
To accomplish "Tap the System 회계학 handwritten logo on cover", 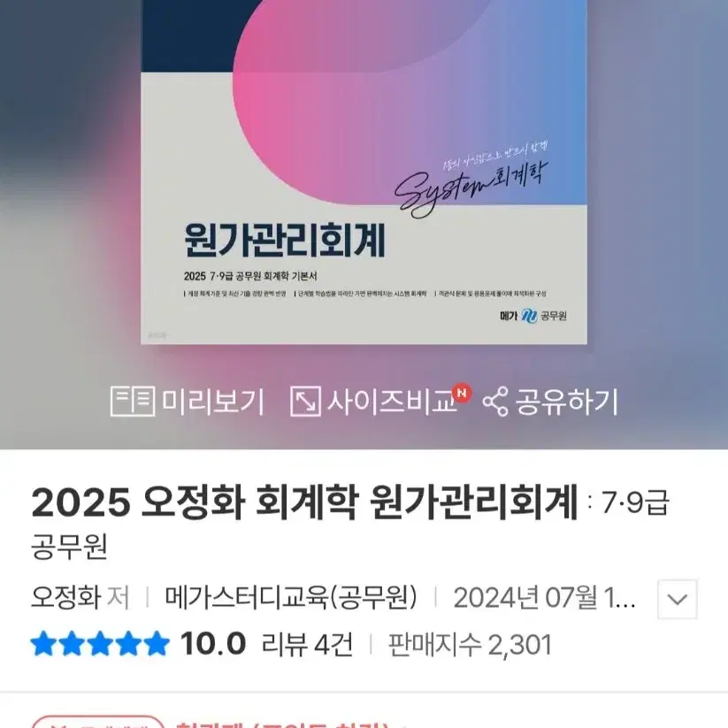I will [471, 183].
